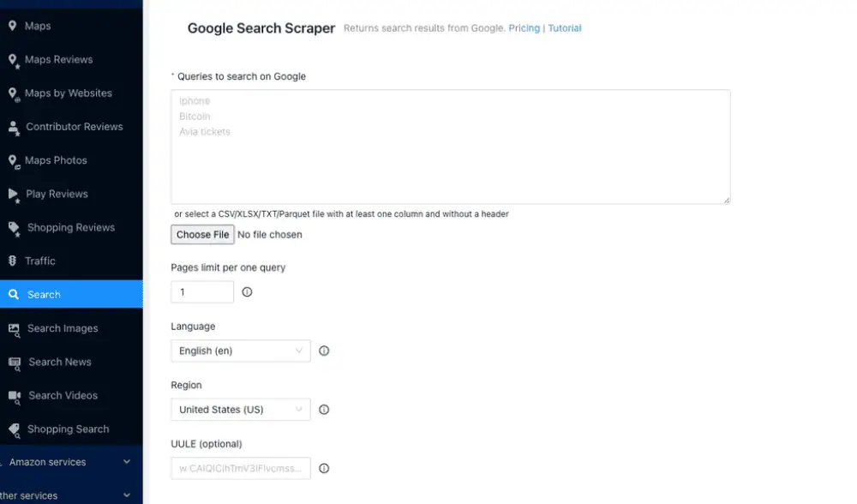
Task: Open the Region dropdown showing United States
Action: [240, 410]
